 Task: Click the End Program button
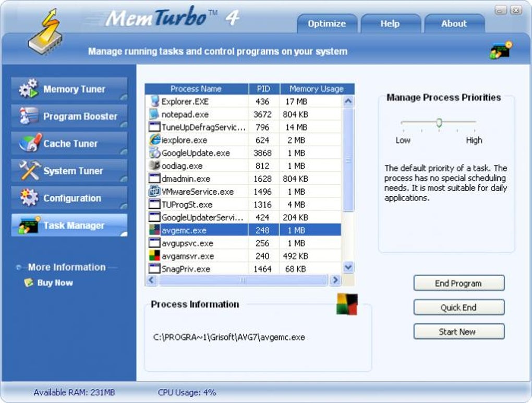click(x=458, y=283)
